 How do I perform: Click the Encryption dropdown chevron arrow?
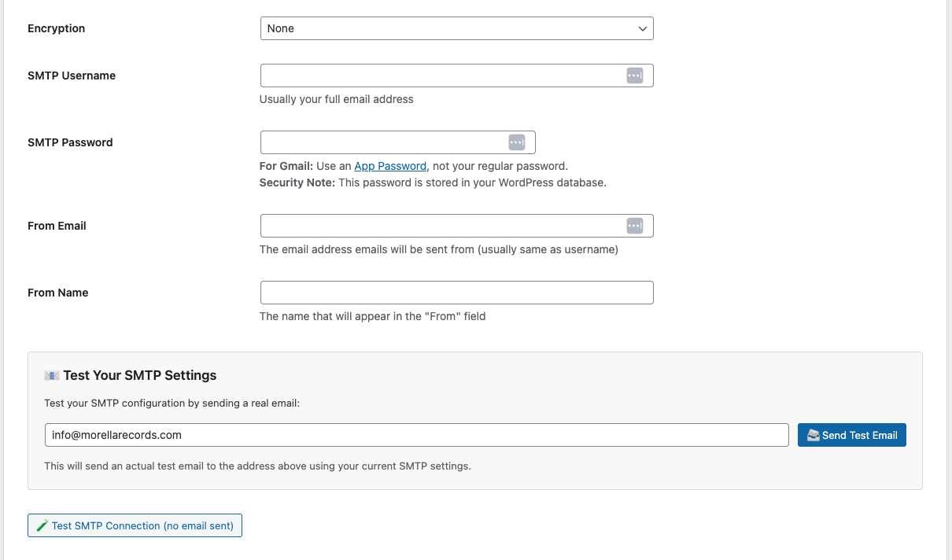[x=642, y=28]
